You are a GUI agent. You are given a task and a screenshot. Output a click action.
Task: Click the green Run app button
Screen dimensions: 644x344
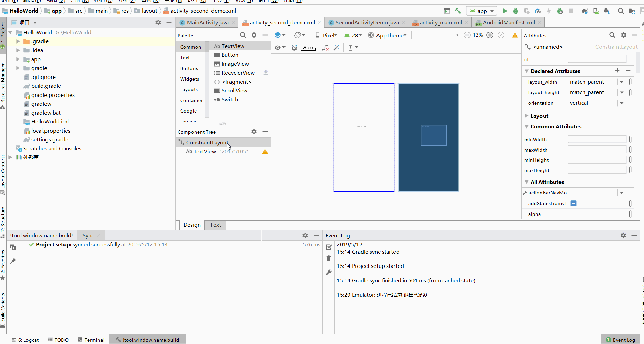[x=505, y=11]
